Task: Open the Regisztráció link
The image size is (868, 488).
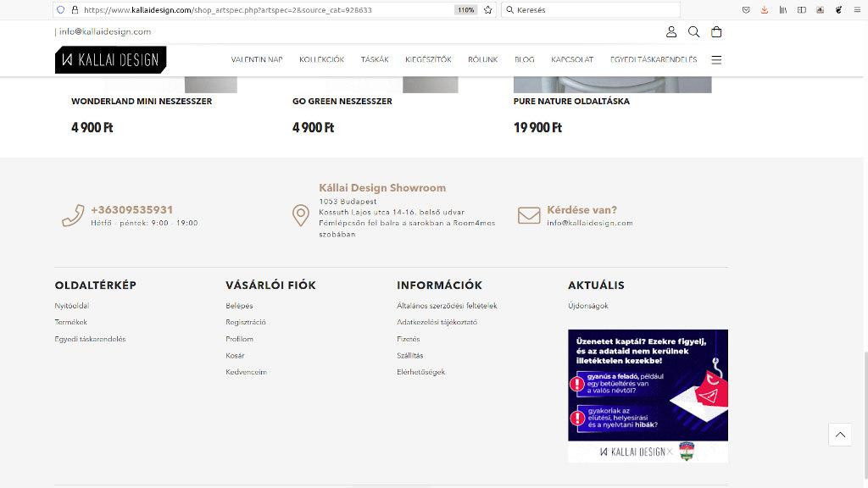Action: pos(246,322)
